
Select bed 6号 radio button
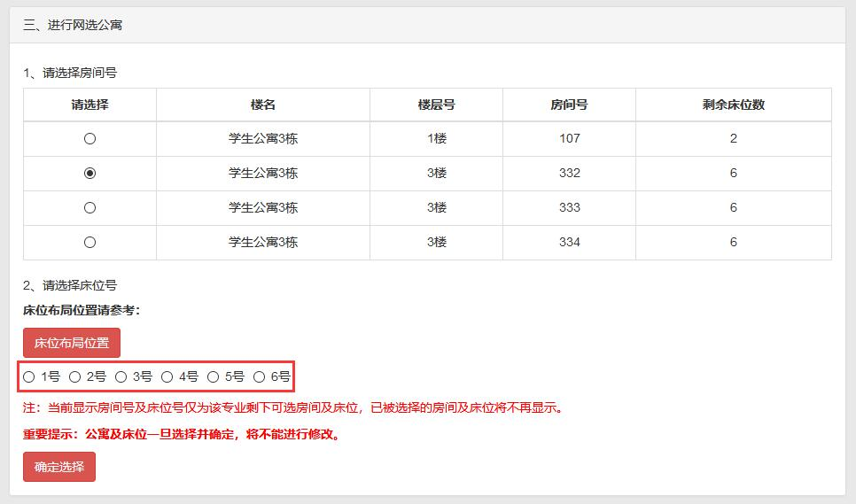click(x=260, y=377)
